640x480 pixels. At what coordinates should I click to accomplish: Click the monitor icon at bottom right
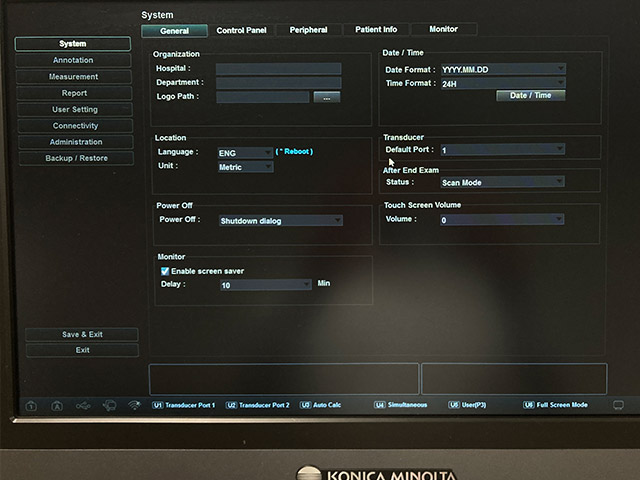pyautogui.click(x=618, y=405)
